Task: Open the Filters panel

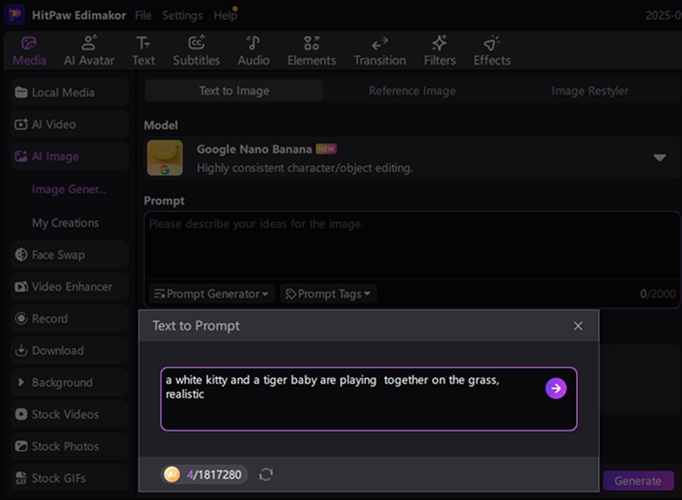Action: [x=440, y=51]
